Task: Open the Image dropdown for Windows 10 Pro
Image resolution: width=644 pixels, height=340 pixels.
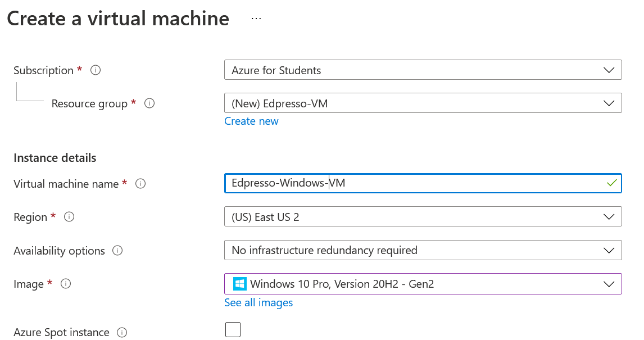Action: click(x=423, y=284)
